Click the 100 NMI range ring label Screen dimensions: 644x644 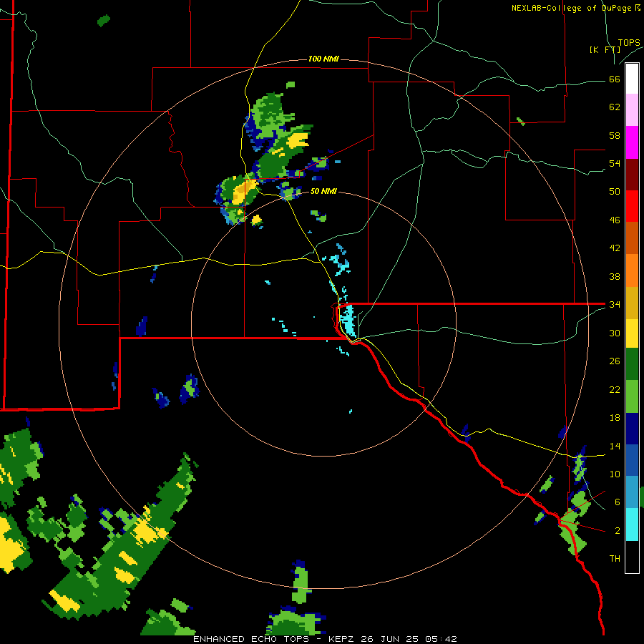[323, 59]
